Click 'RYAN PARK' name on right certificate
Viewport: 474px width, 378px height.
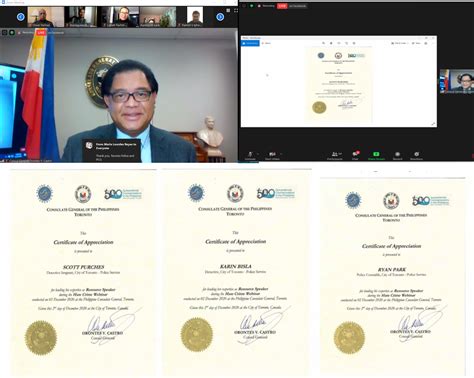[x=391, y=269]
